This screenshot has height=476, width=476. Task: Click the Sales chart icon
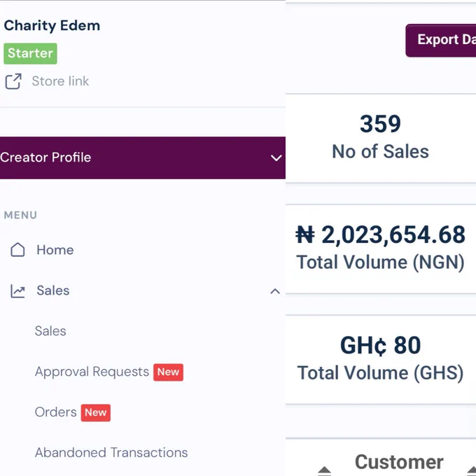(17, 290)
